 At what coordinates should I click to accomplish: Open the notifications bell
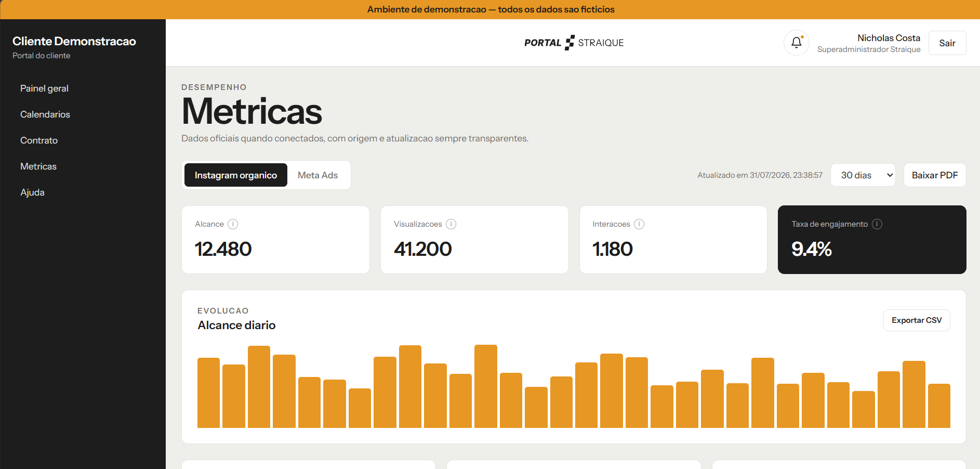click(796, 43)
